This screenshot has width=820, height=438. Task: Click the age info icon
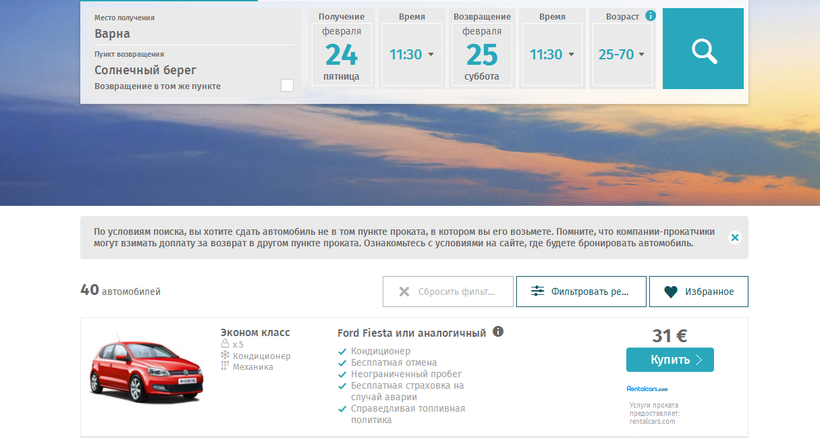tap(651, 16)
